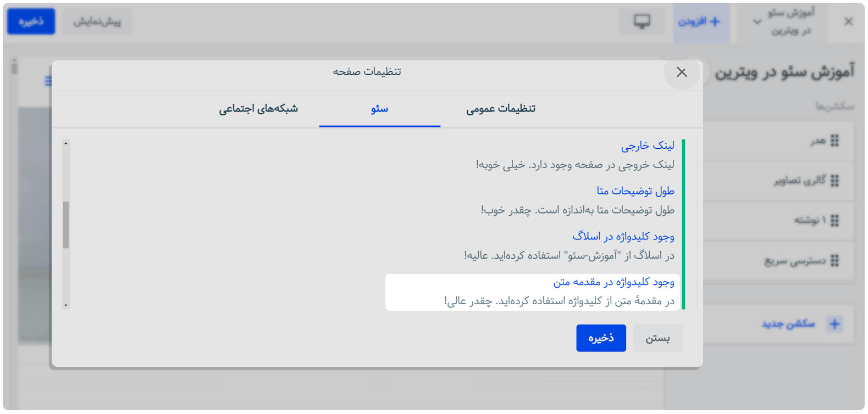Click the سکشن جدید label
The image size is (868, 414).
point(788,324)
